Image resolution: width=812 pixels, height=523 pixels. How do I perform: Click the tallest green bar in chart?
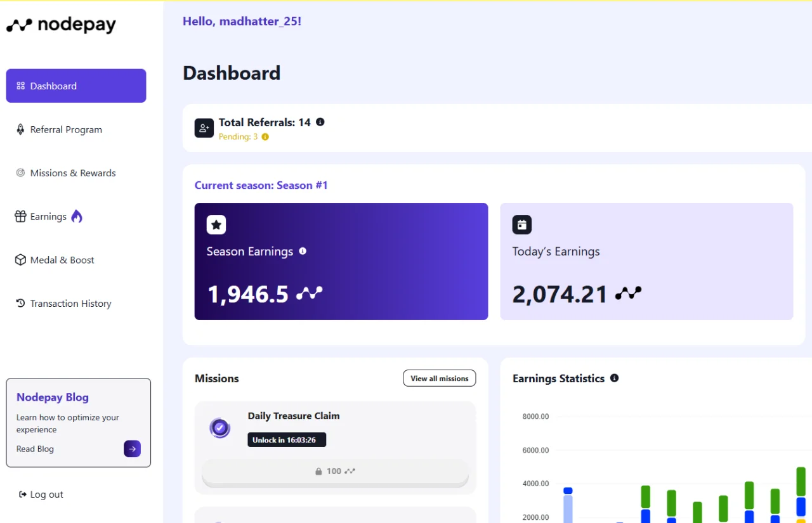(801, 482)
